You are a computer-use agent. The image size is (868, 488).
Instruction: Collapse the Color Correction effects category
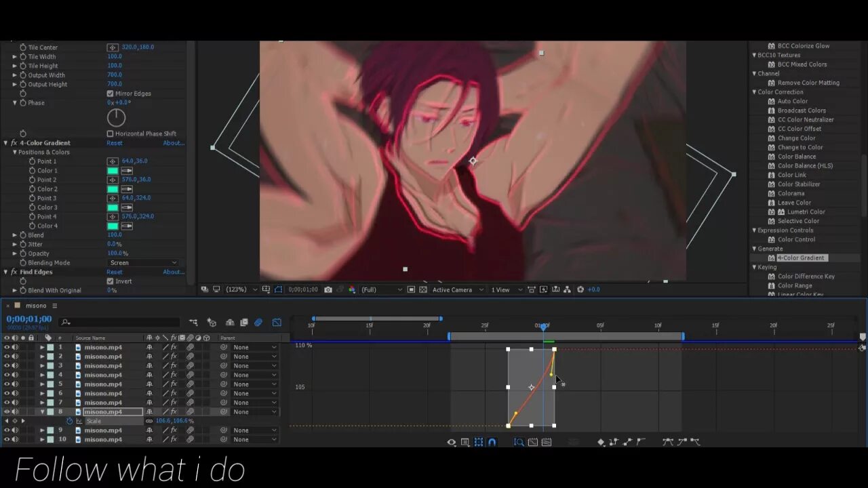coord(754,92)
